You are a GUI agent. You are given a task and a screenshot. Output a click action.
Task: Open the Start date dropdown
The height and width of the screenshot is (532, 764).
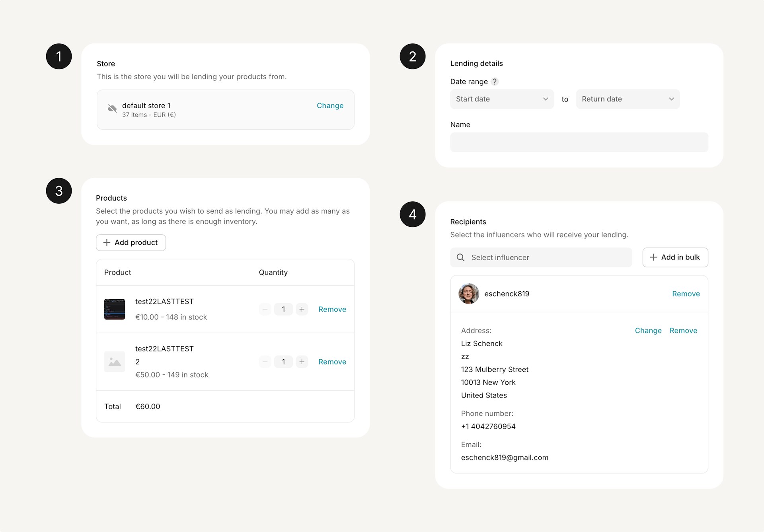click(502, 99)
